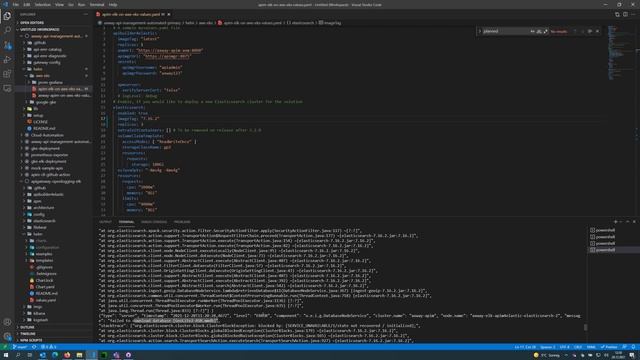
Task: Toggle Match Whole Word in find widget
Action: (539, 31)
